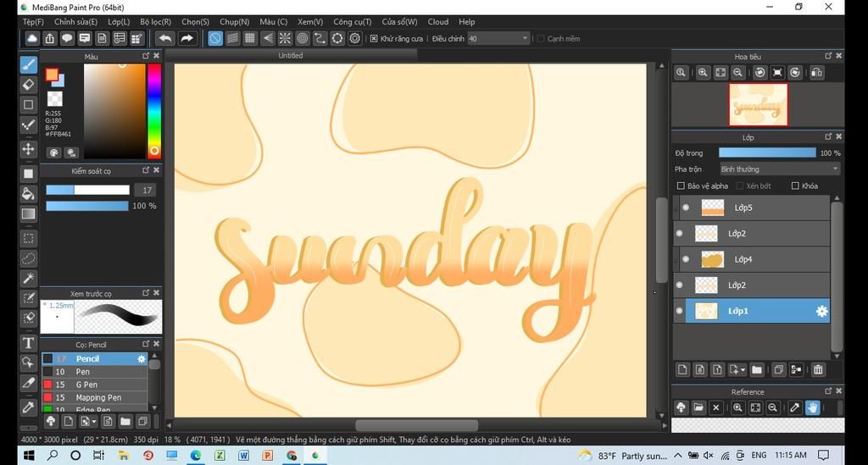868x465 pixels.
Task: Zoom out in the Navigator panel
Action: tap(738, 73)
